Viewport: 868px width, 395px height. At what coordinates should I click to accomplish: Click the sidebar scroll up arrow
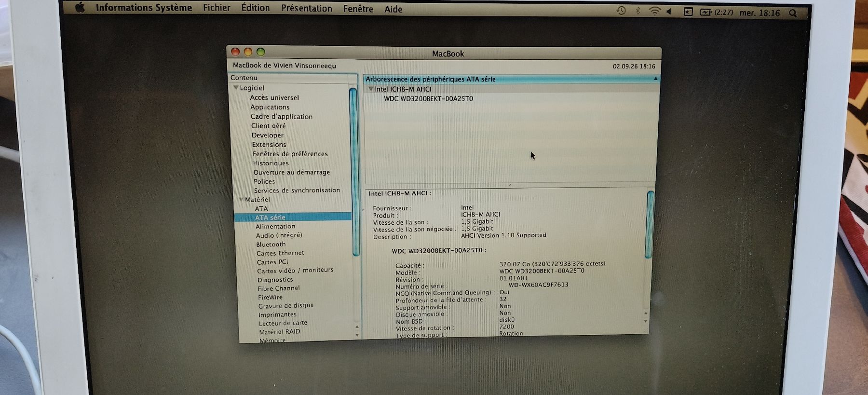(357, 327)
